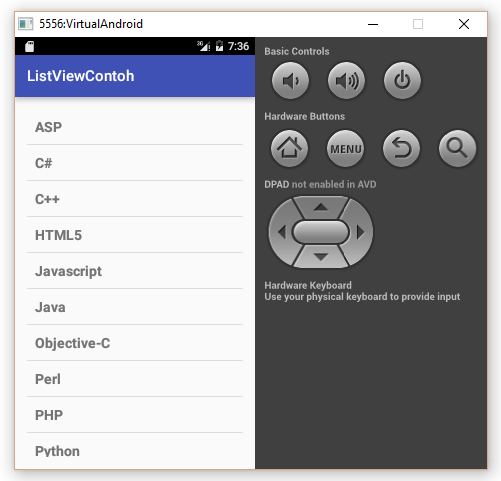The height and width of the screenshot is (481, 501).
Task: Select the ASP list item
Action: 135,127
